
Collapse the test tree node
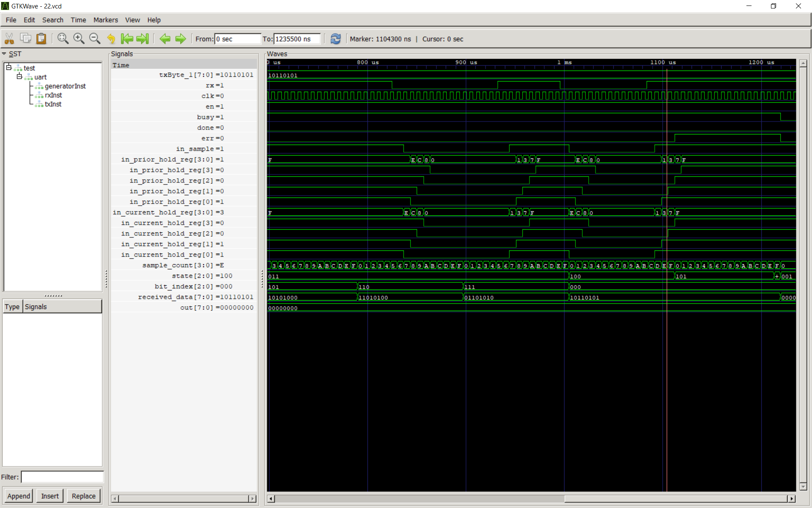click(x=8, y=67)
